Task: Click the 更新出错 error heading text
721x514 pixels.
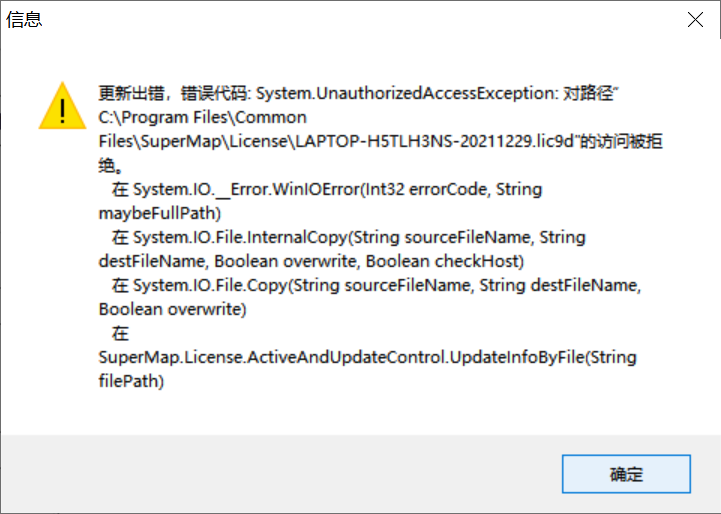Action: click(132, 93)
